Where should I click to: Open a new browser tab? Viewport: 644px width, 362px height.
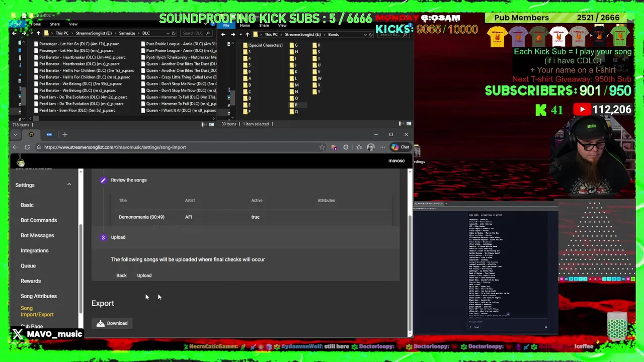click(x=65, y=134)
